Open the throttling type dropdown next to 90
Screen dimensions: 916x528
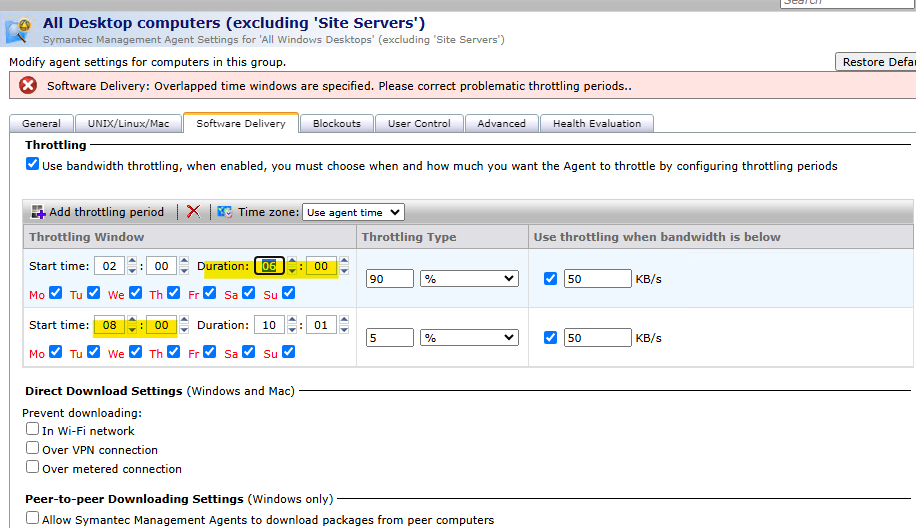469,279
